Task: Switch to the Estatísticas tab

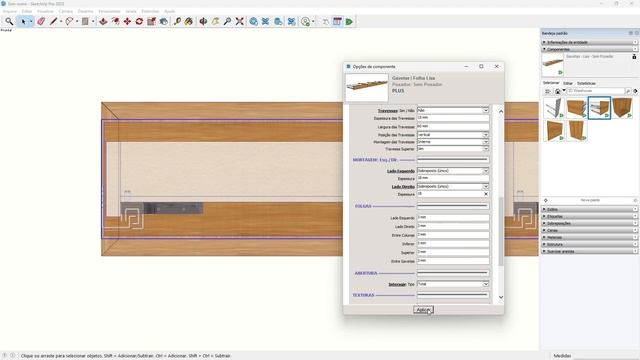Action: 587,83
